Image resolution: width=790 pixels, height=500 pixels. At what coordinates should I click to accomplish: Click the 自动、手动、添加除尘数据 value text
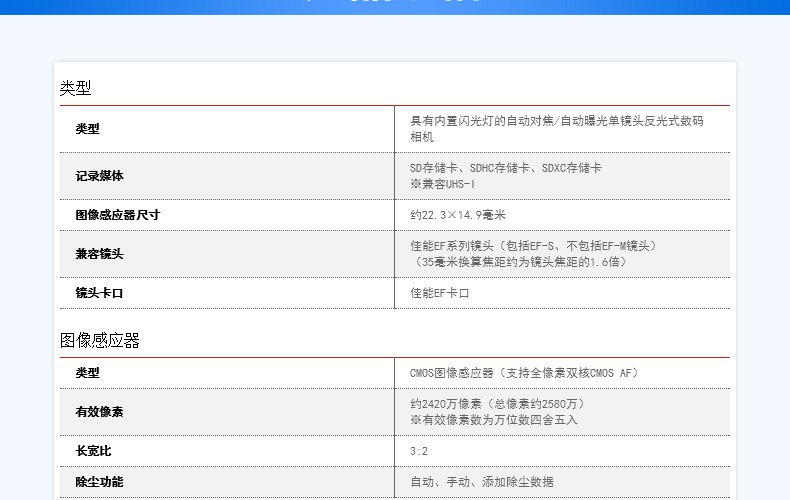(482, 482)
